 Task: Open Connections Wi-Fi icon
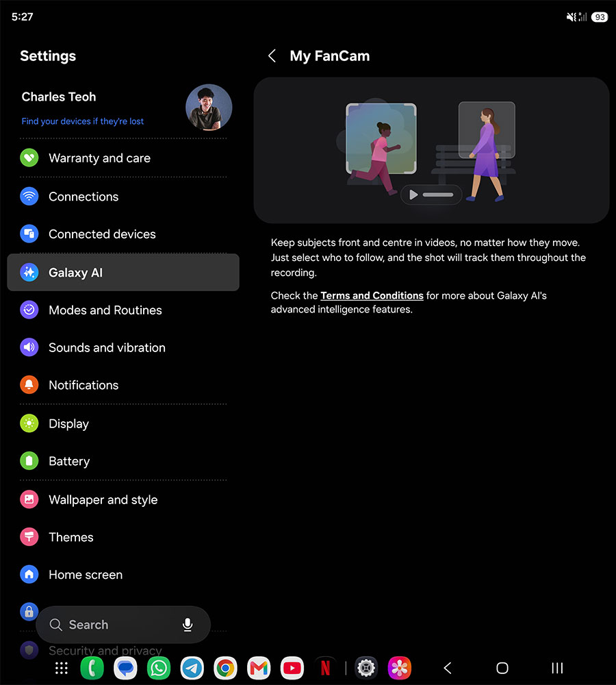(29, 196)
